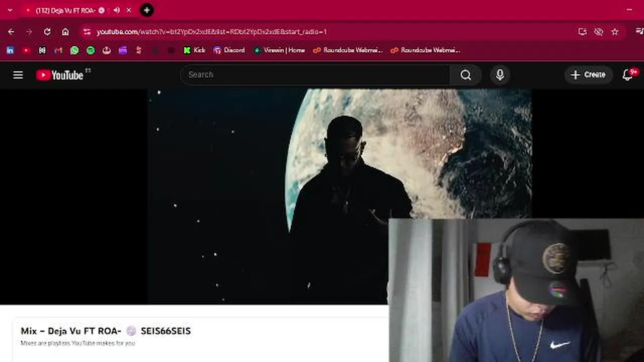The height and width of the screenshot is (362, 644).
Task: Open the YouTube hamburger guide menu
Action: point(18,75)
